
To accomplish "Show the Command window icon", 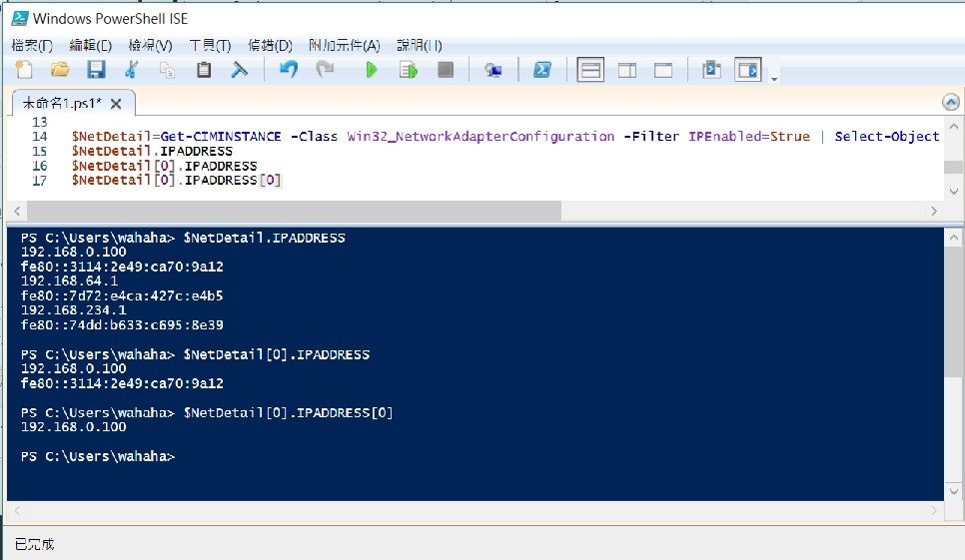I will tap(711, 70).
